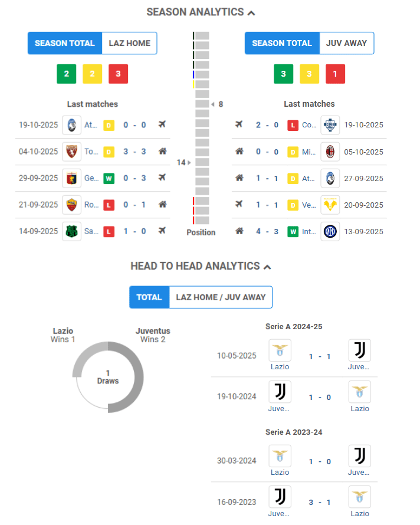The height and width of the screenshot is (525, 420).
Task: Click the Atalanta crest in Lazio's last matches
Action: (71, 125)
